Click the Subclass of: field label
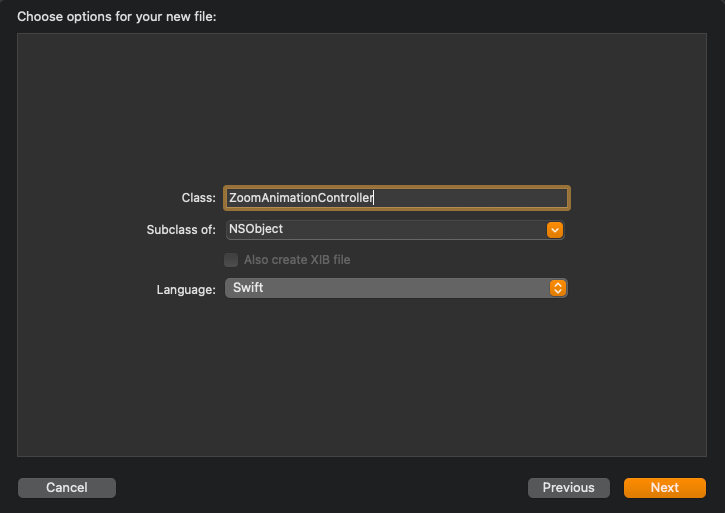 181,230
